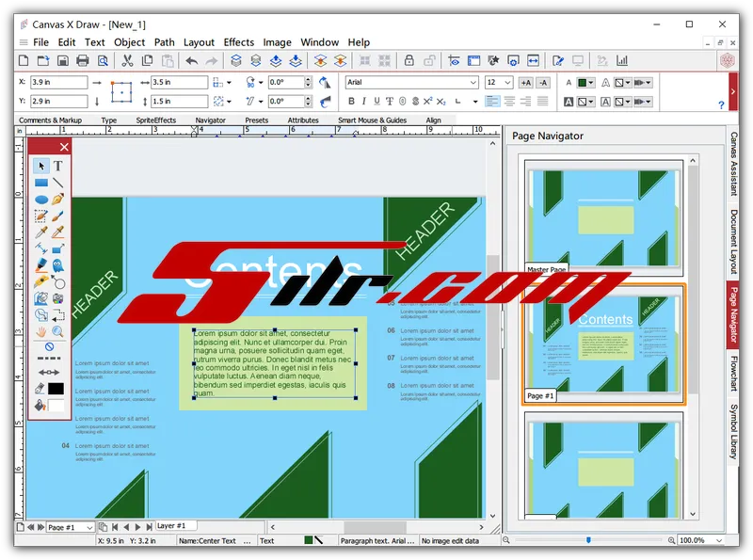Switch to the SpriteEffects tab
The image size is (753, 560).
click(155, 120)
